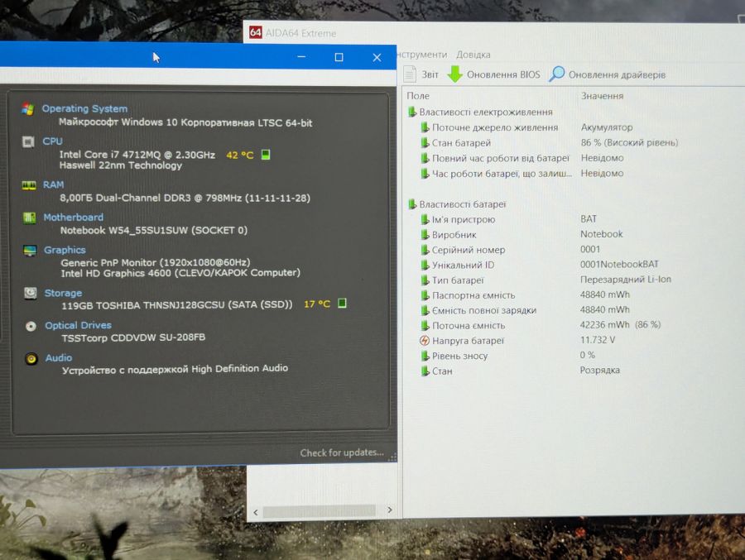Click the Оновлення BIOS green arrow icon
The height and width of the screenshot is (560, 745).
[x=454, y=74]
